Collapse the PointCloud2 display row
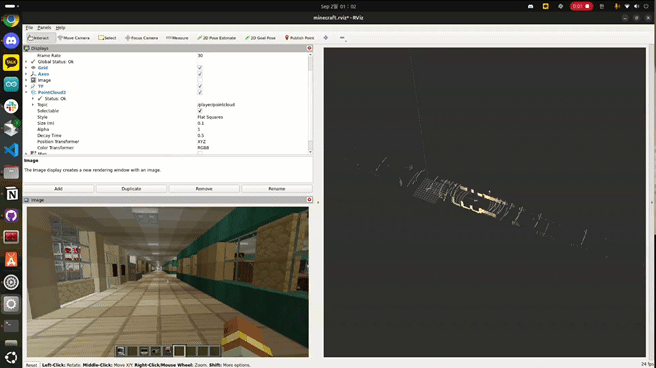Screen dimensions: 656x368 pyautogui.click(x=26, y=92)
